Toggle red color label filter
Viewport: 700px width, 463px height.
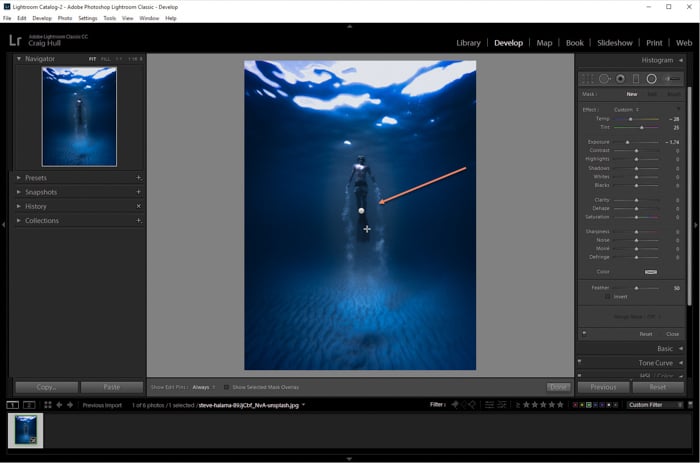[575, 405]
